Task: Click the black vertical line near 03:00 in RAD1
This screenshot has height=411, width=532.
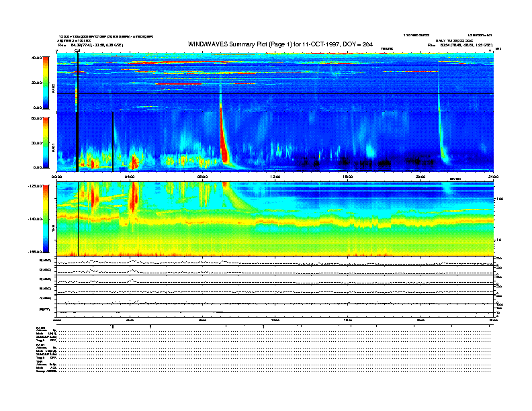Action: point(113,142)
